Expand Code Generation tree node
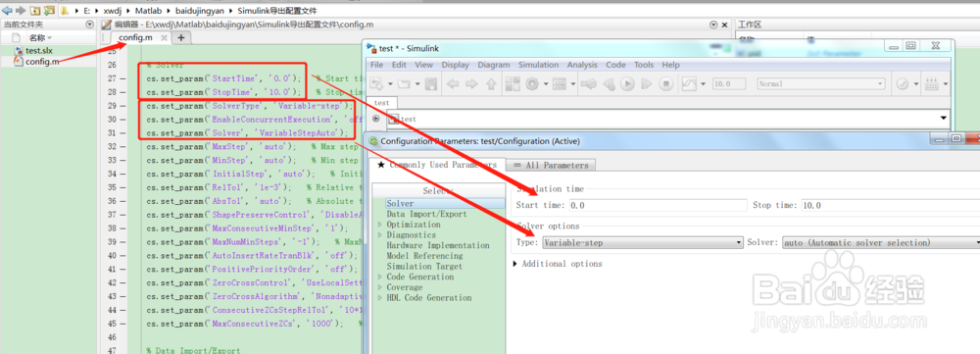The width and height of the screenshot is (980, 354). tap(380, 278)
